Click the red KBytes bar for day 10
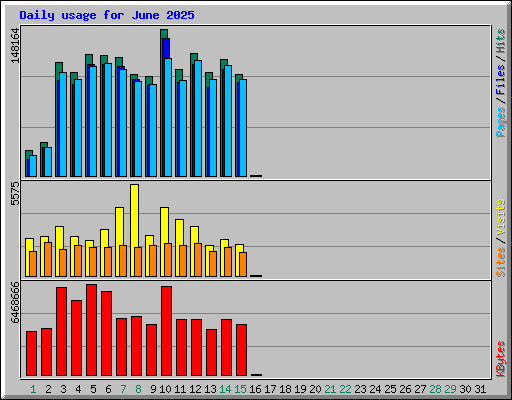The height and width of the screenshot is (400, 512). 166,331
